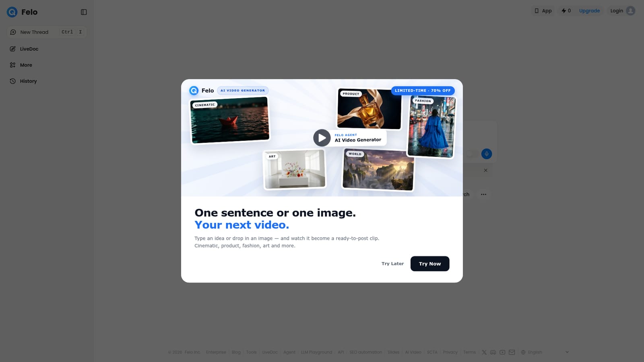Open the API footer link
This screenshot has height=362, width=644.
[x=341, y=352]
